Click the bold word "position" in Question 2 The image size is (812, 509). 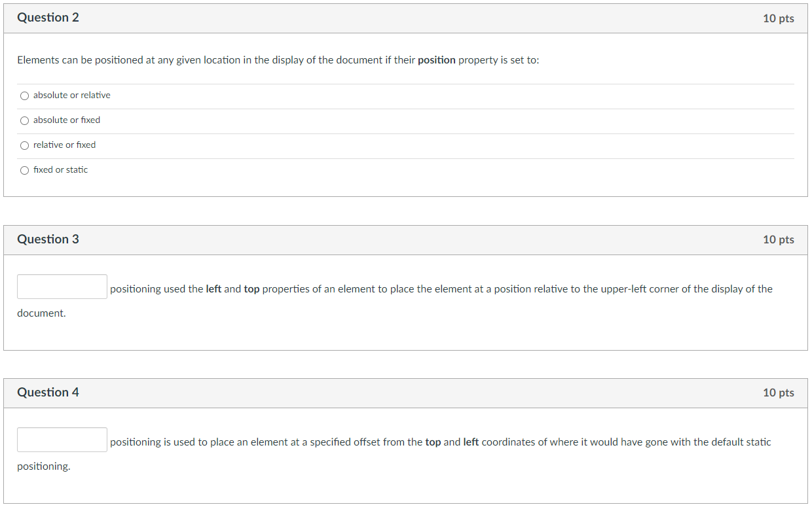[436, 60]
